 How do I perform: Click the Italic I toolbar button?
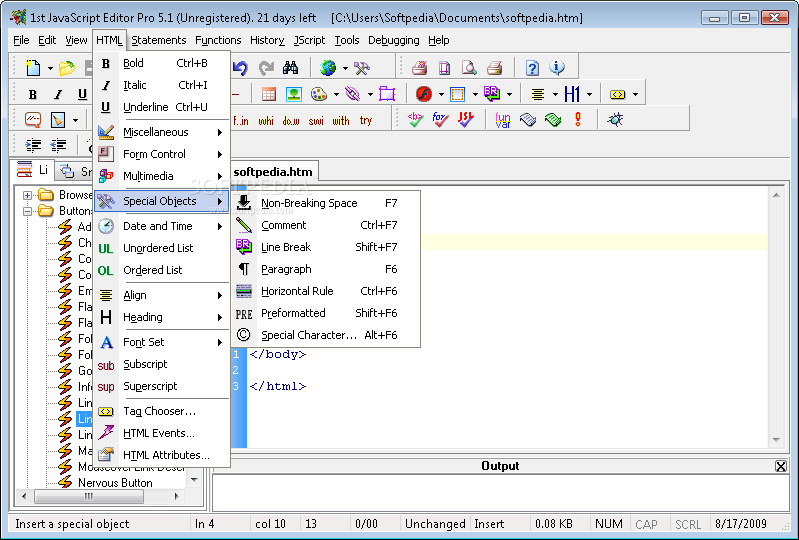pos(58,94)
